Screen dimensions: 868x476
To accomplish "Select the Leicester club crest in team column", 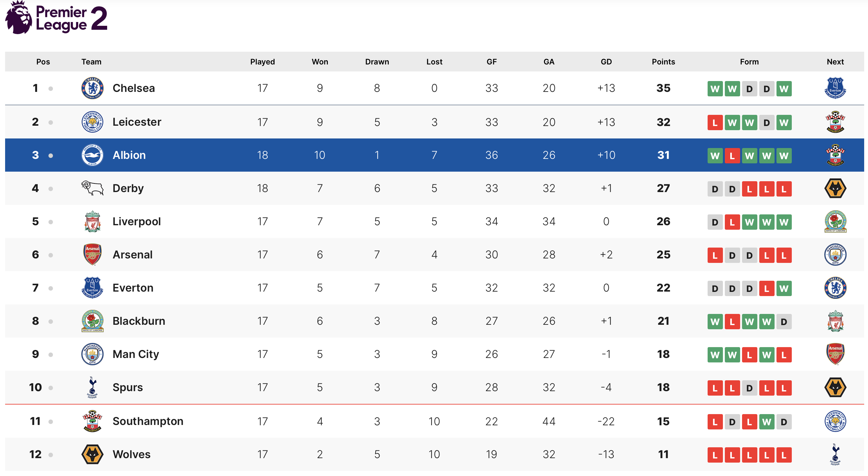I will pyautogui.click(x=92, y=122).
